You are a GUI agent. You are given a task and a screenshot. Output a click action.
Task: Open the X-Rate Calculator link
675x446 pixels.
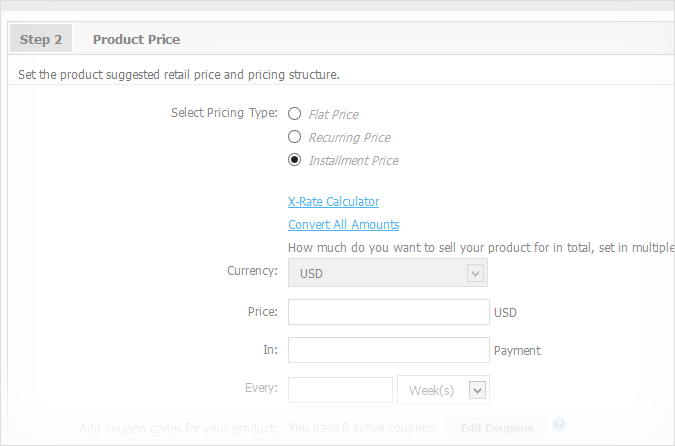(x=333, y=202)
